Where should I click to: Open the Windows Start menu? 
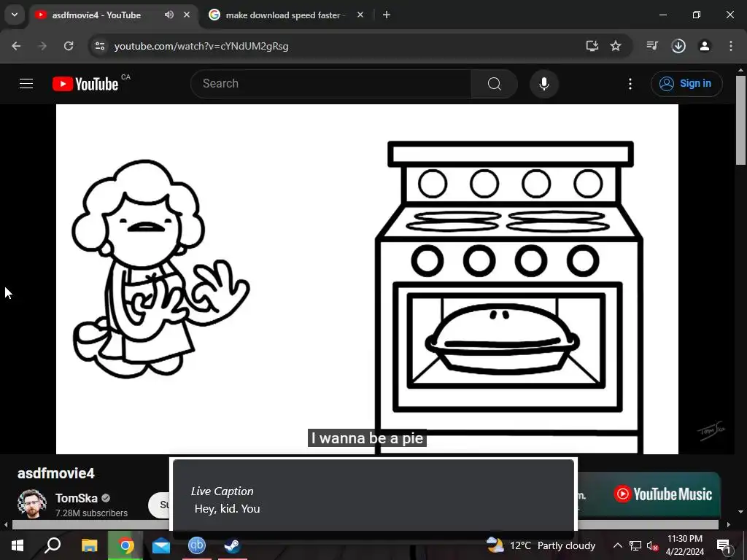(18, 545)
